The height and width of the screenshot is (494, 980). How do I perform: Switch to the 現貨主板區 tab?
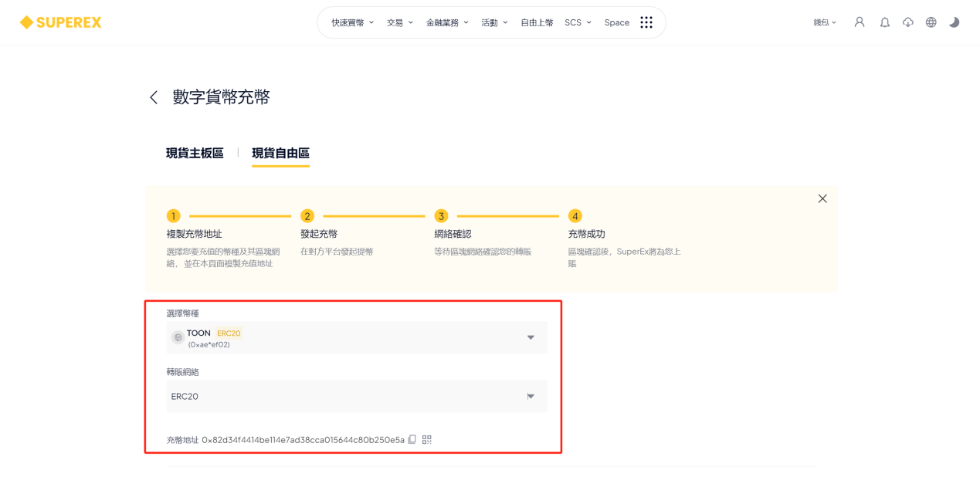195,153
